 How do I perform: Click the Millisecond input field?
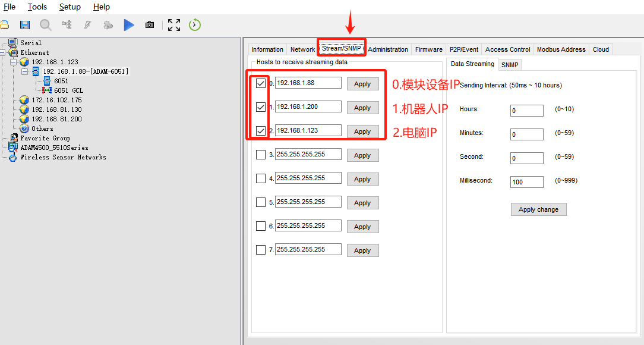(x=526, y=181)
